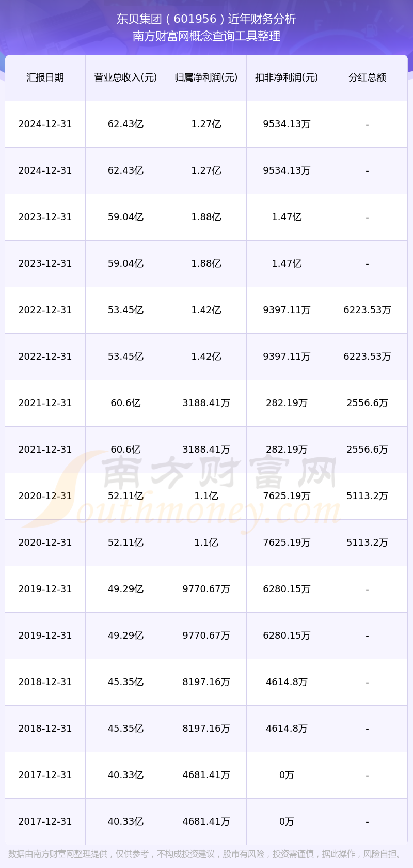Click the second 5113.2万 dividend cell
The width and height of the screenshot is (413, 868).
[367, 542]
